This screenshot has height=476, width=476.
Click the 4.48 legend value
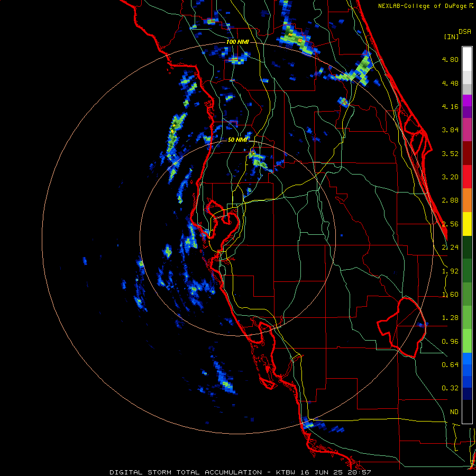click(450, 83)
